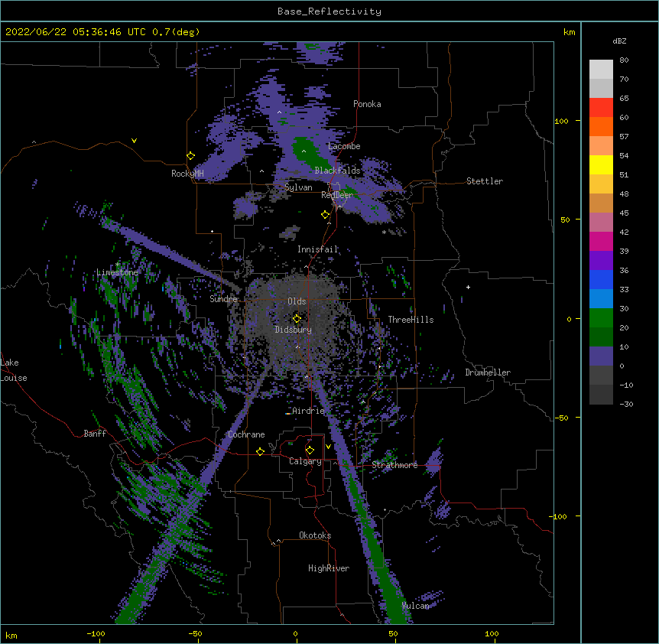Select the purple 36-39 dBZ legend color

pos(601,261)
